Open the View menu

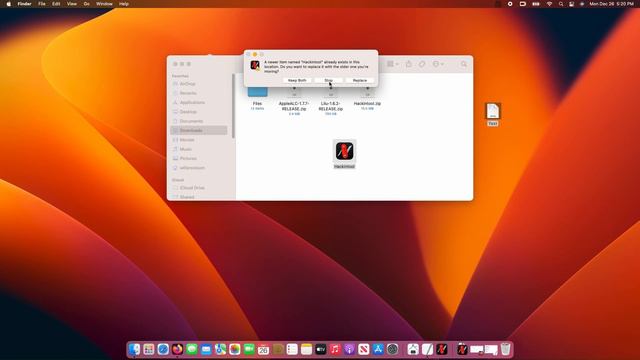[x=71, y=4]
